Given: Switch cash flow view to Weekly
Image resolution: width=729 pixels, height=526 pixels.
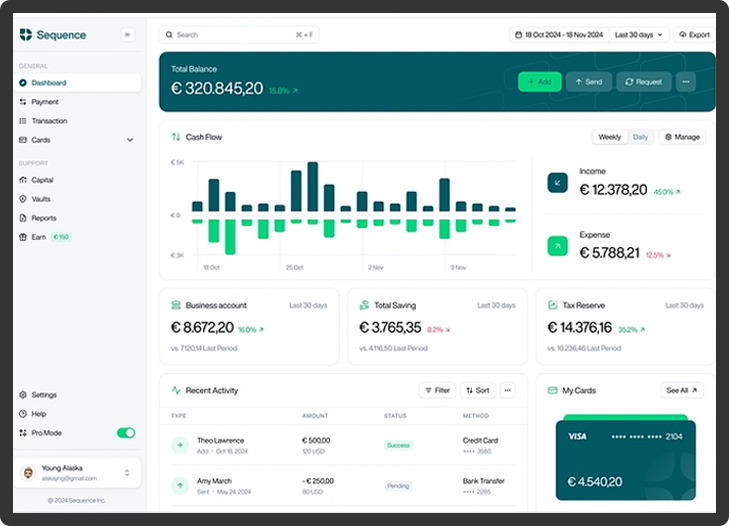Looking at the screenshot, I should 609,137.
